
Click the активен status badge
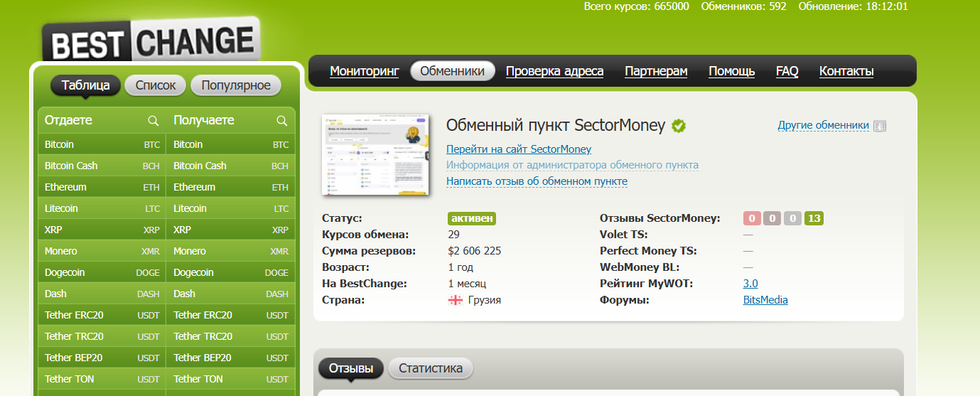pos(472,218)
